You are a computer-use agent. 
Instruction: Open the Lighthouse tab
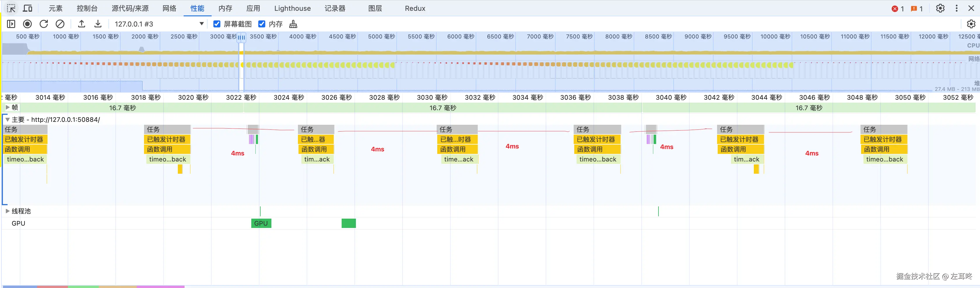point(292,8)
